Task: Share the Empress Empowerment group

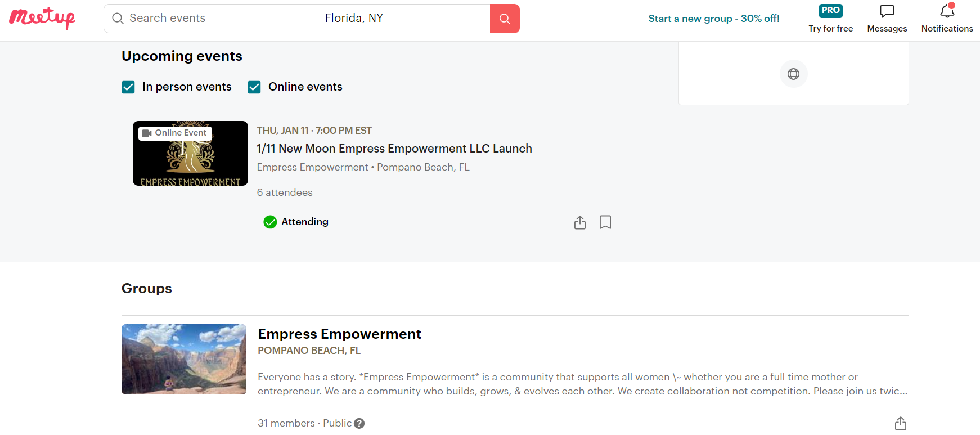Action: click(x=901, y=423)
